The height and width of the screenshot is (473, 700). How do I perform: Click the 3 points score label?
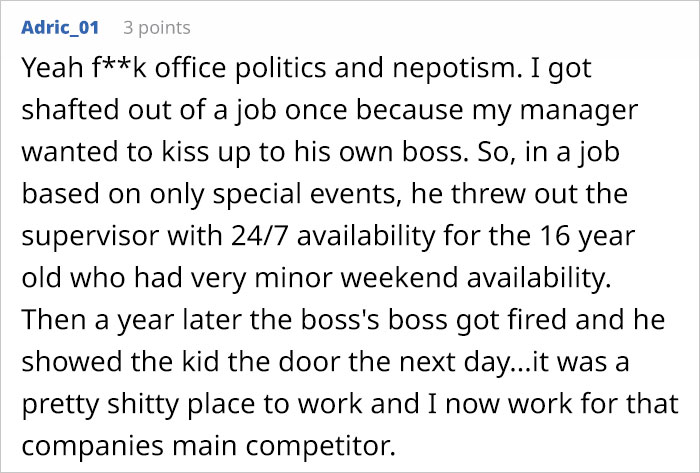[x=157, y=28]
